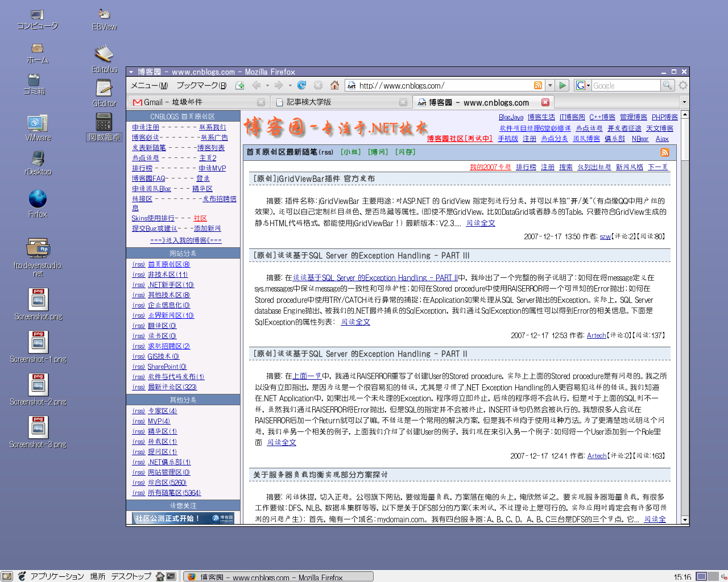Open the 最新评论区(323) link
The height and width of the screenshot is (582, 728).
click(x=172, y=387)
